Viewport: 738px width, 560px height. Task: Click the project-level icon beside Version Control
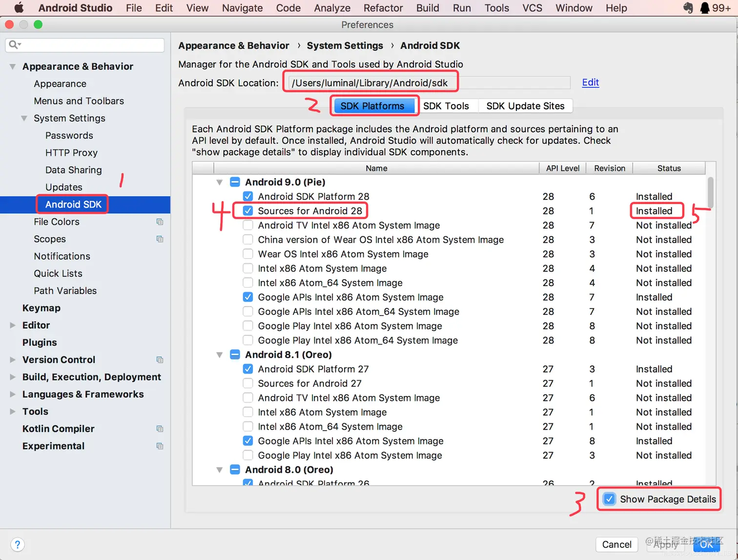(x=160, y=360)
